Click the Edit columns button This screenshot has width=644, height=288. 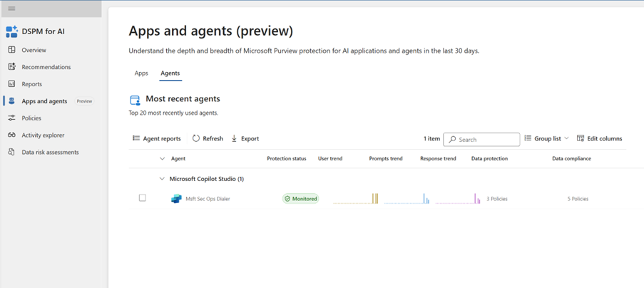[x=599, y=139]
